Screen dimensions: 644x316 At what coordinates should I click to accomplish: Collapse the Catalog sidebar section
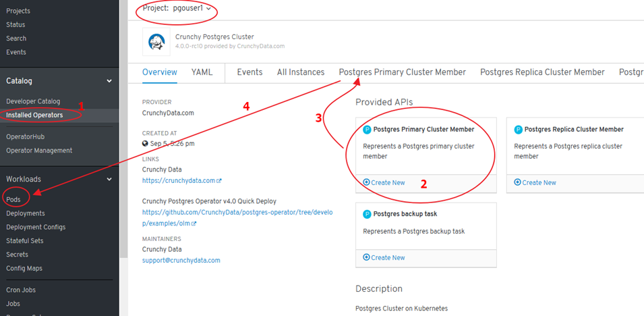pyautogui.click(x=109, y=81)
